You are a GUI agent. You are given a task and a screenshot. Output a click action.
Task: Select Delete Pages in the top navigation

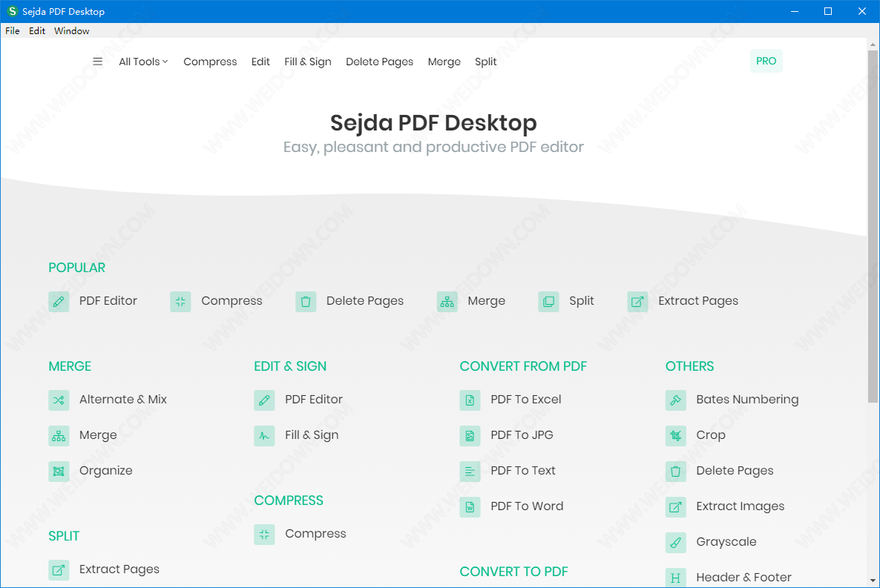coord(379,62)
